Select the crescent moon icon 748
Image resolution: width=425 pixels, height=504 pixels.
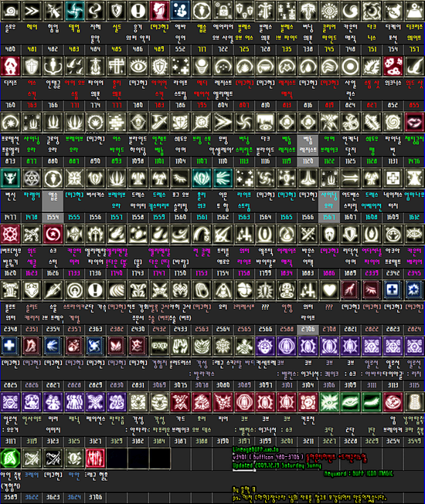(350, 11)
